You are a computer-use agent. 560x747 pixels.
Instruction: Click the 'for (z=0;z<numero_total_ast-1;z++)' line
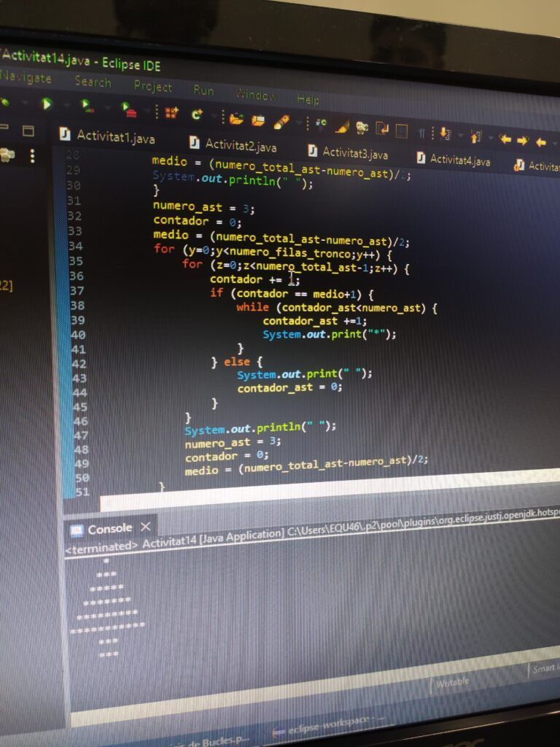click(x=295, y=268)
